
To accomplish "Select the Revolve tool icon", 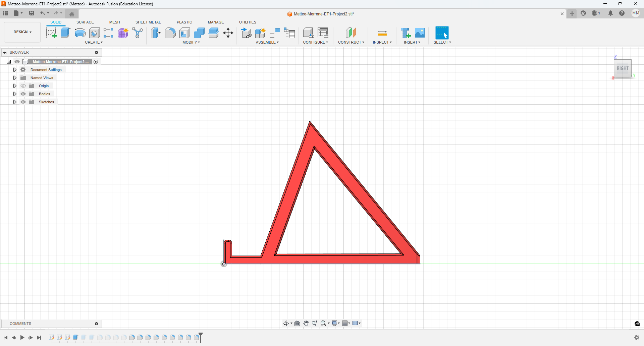I will point(80,33).
